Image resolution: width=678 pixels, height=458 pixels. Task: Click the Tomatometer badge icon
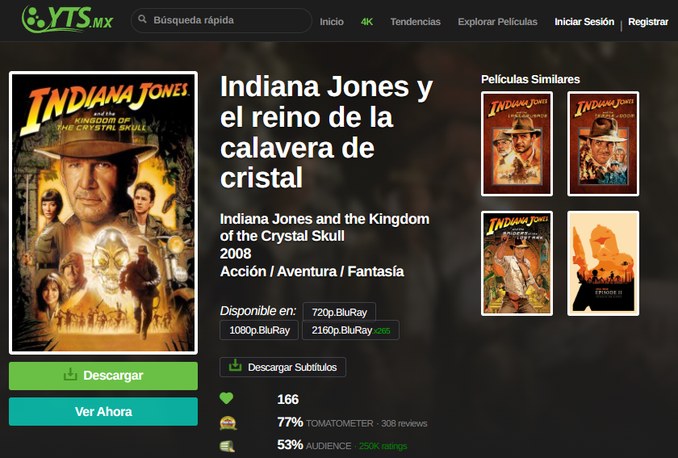click(x=228, y=423)
